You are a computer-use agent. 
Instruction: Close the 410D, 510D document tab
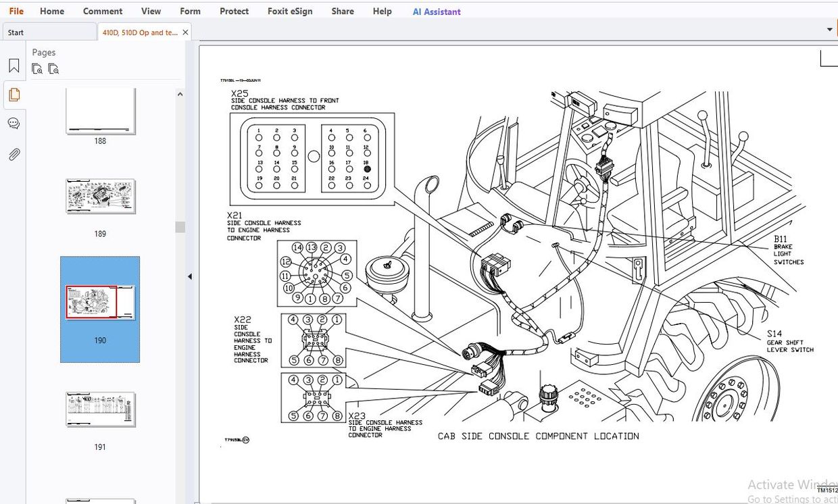coord(186,32)
